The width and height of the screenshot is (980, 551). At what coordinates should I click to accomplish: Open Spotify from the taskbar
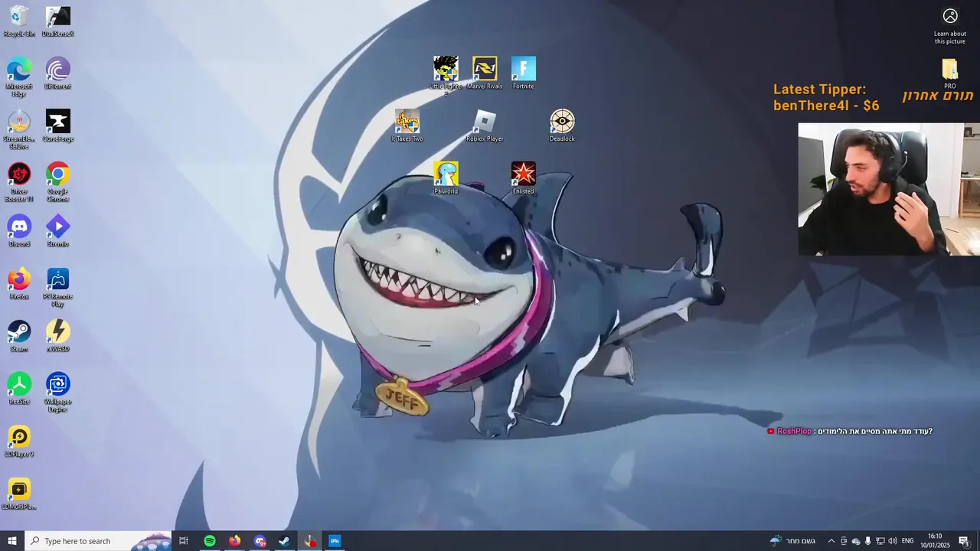(x=210, y=541)
